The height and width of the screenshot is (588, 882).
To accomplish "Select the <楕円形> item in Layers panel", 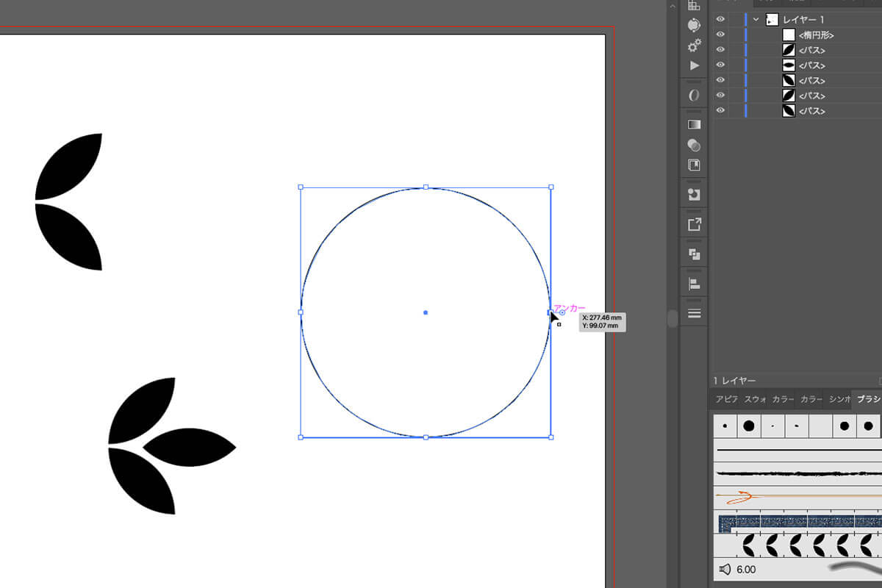I will tap(816, 35).
